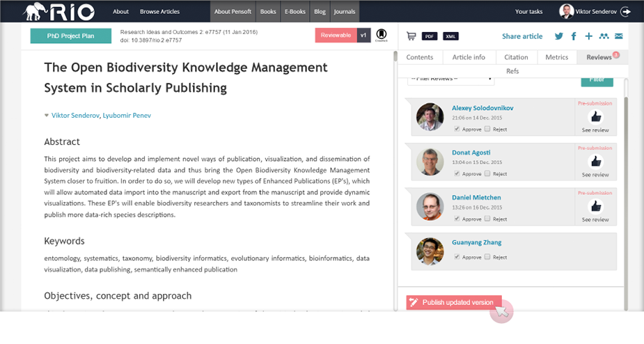Viewport: 644px width, 344px height.
Task: Open author link Lyubomir Penev
Action: click(127, 116)
